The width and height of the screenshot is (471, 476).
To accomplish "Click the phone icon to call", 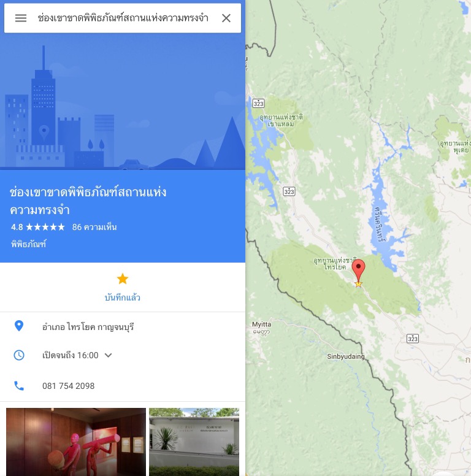I will click(19, 386).
